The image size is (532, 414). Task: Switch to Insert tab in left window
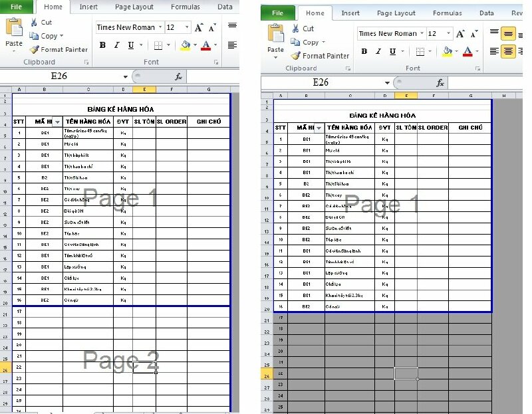tap(88, 7)
